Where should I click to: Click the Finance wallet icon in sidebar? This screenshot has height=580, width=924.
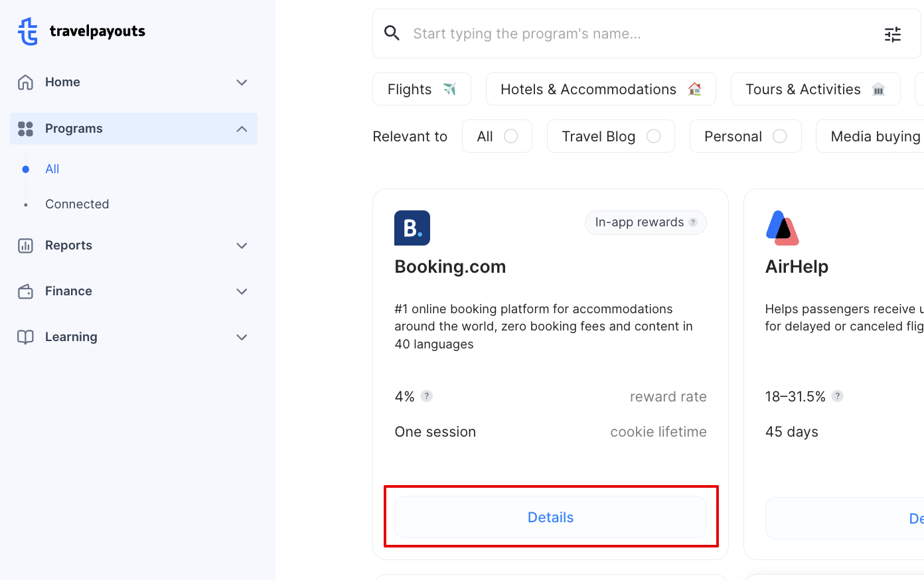coord(25,291)
